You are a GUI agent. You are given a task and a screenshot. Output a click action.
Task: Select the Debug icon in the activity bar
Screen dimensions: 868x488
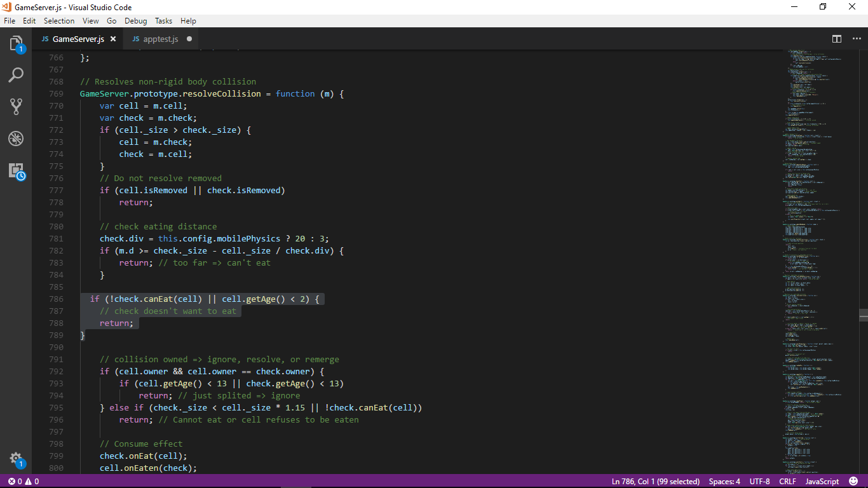16,139
